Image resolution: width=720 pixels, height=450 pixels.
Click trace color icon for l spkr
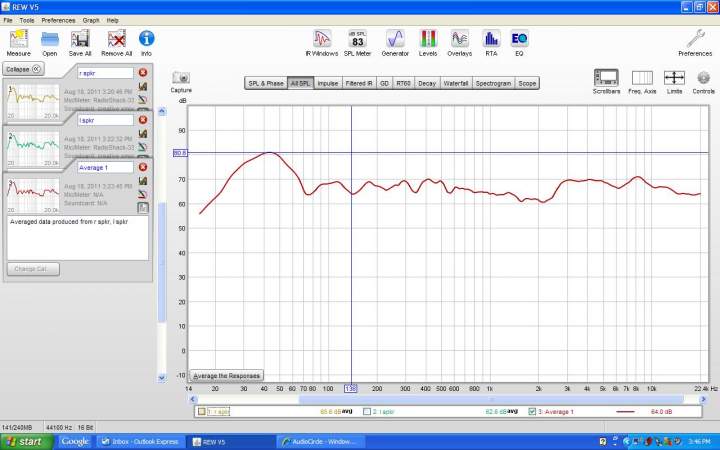tap(143, 134)
